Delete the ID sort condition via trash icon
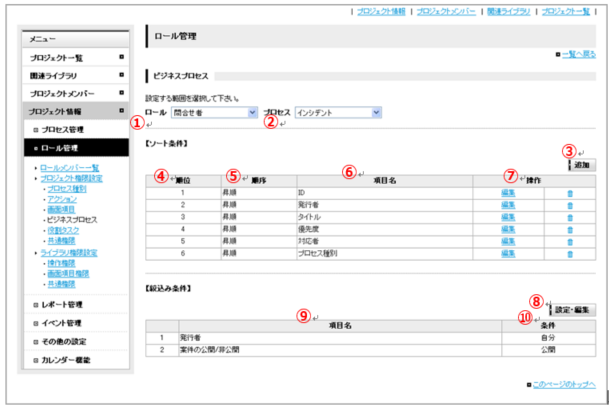The height and width of the screenshot is (411, 609). coord(570,193)
